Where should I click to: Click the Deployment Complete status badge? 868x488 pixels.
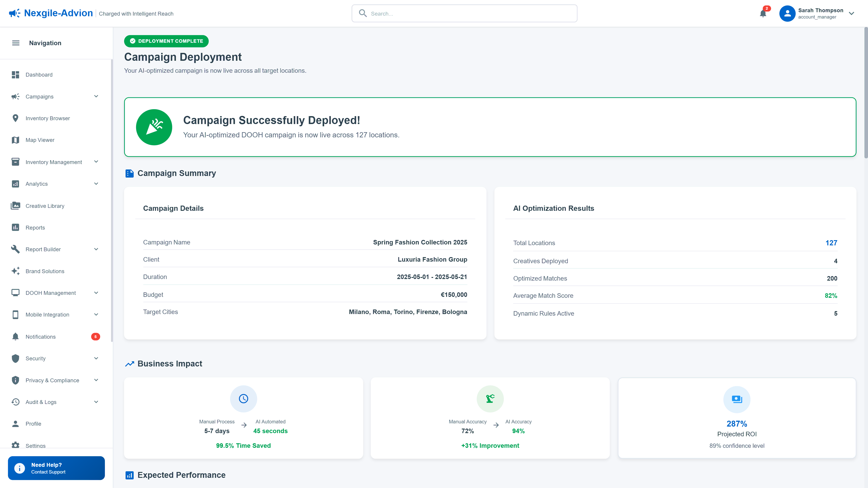[x=166, y=41]
